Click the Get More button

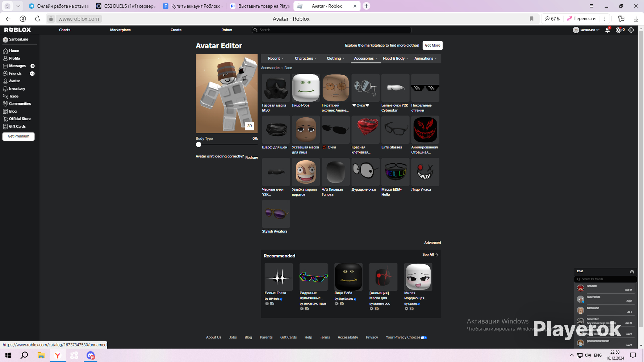[x=432, y=45]
